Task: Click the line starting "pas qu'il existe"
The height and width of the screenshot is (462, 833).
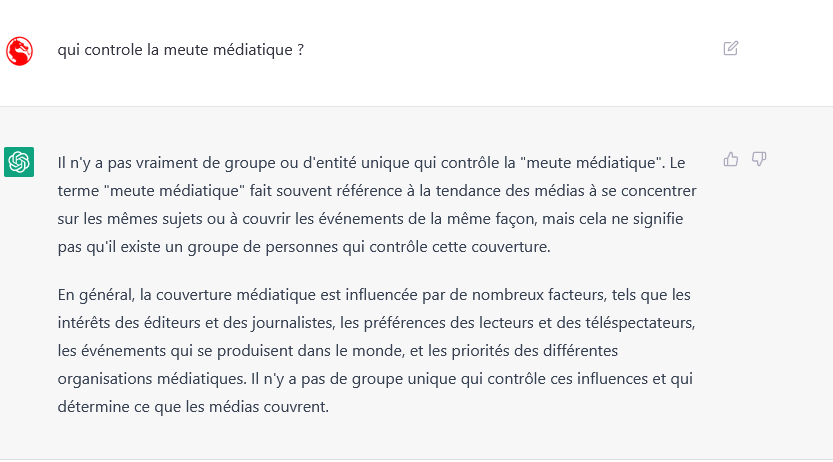Action: (x=304, y=247)
